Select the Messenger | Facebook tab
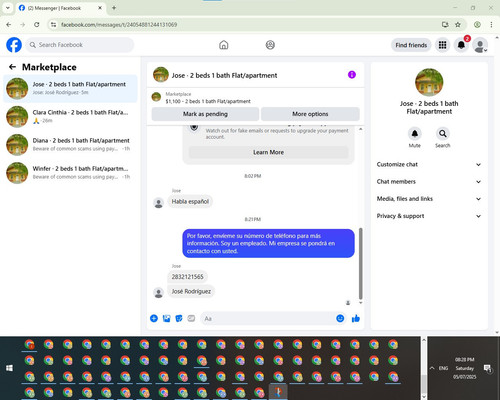The image size is (500, 400). [61, 8]
